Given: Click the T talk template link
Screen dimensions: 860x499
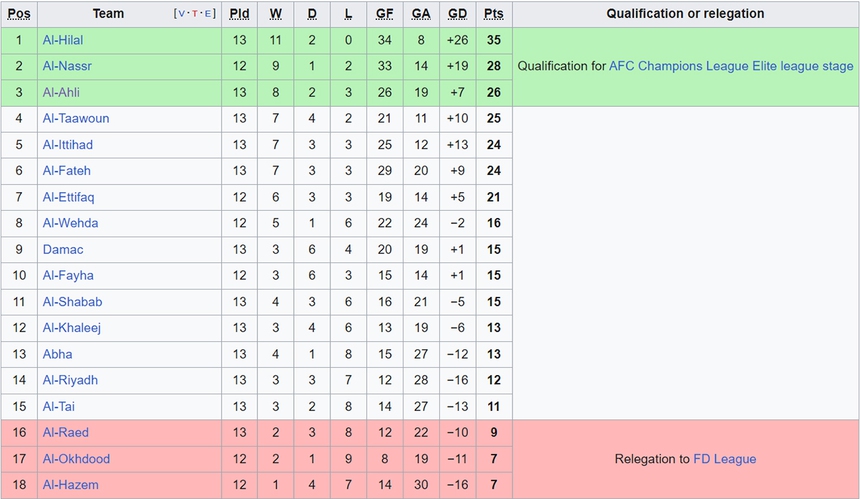Looking at the screenshot, I should pyautogui.click(x=194, y=14).
